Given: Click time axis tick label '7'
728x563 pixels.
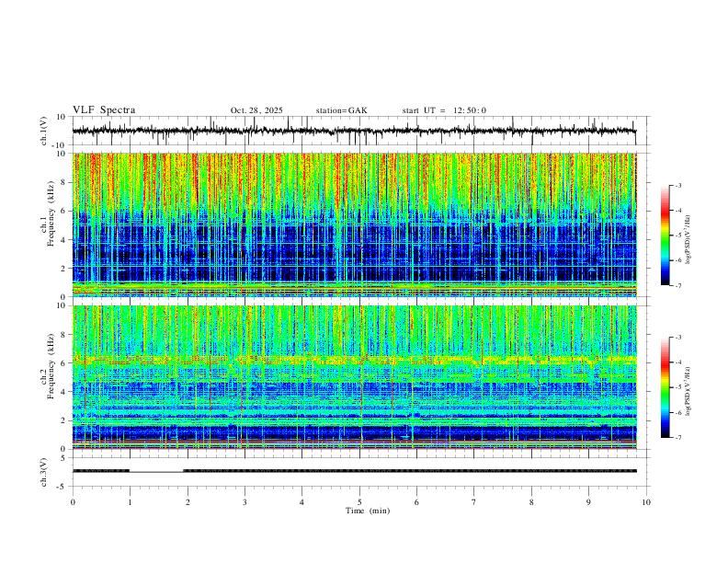Looking at the screenshot, I should click(474, 502).
